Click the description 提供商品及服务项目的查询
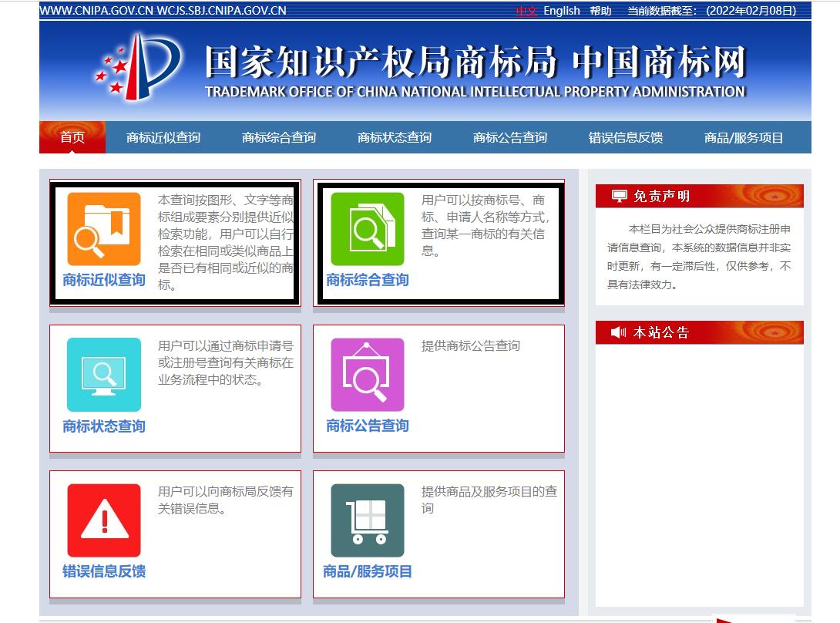 pyautogui.click(x=489, y=500)
